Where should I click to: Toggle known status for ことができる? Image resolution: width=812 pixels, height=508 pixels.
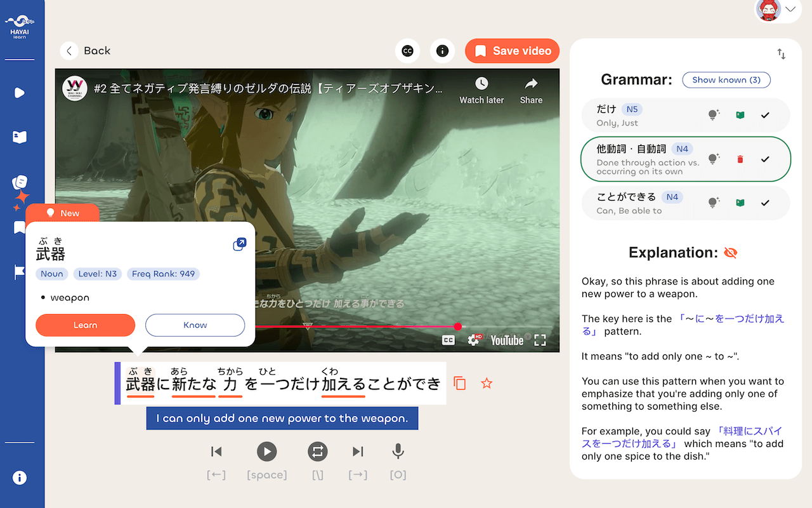click(x=765, y=203)
